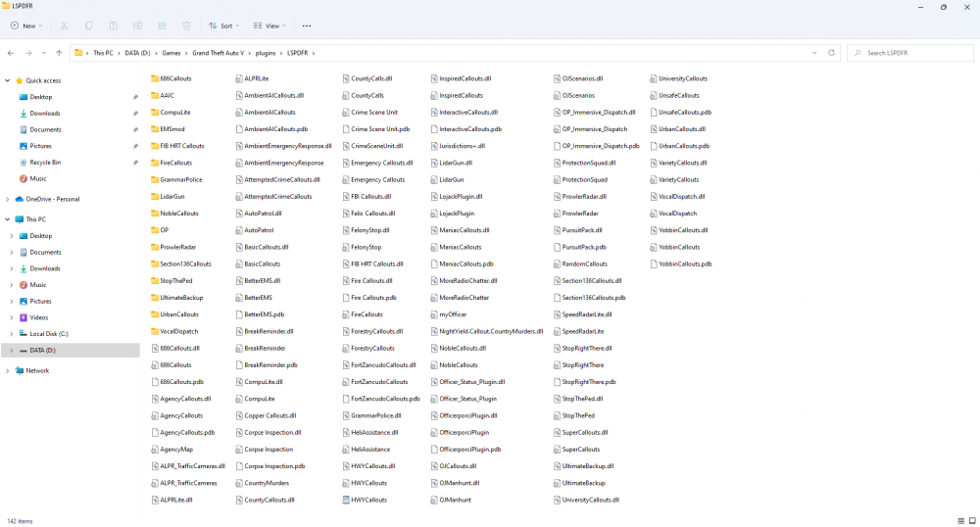Select the 686Callouts folder icon
Image resolution: width=980 pixels, height=527 pixels.
pos(155,78)
